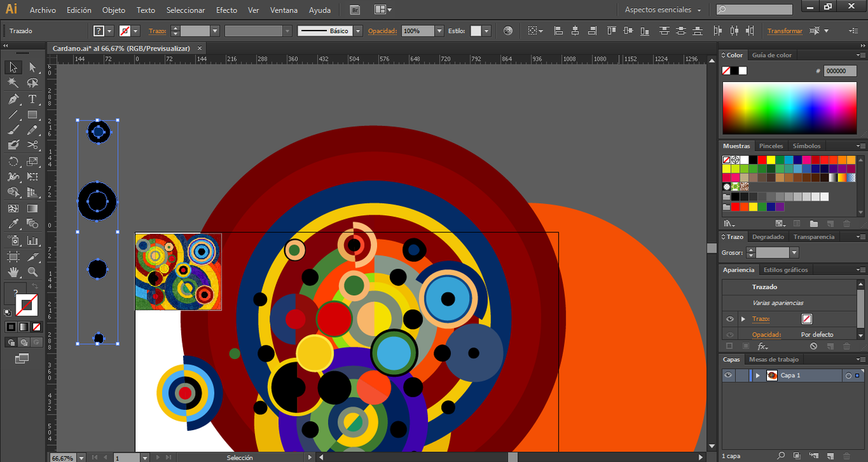Viewport: 868px width, 462px height.
Task: Click the fx add effect icon
Action: (762, 346)
